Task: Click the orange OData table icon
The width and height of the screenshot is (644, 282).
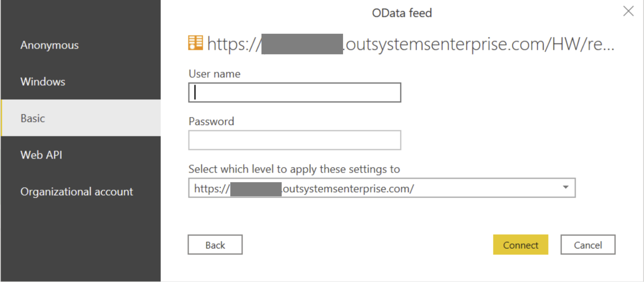Action: click(196, 43)
